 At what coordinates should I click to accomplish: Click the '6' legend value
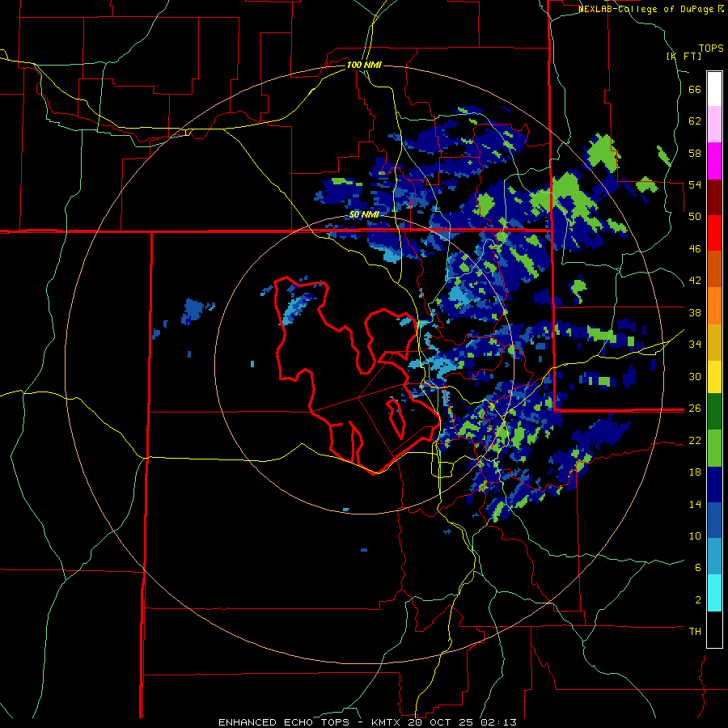698,567
